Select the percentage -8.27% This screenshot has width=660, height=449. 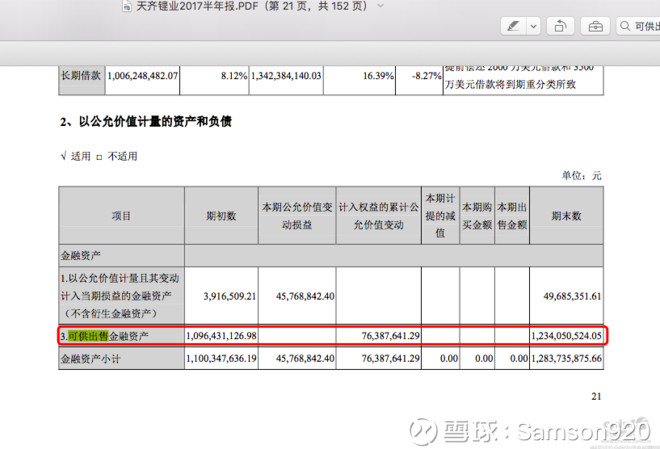[427, 76]
